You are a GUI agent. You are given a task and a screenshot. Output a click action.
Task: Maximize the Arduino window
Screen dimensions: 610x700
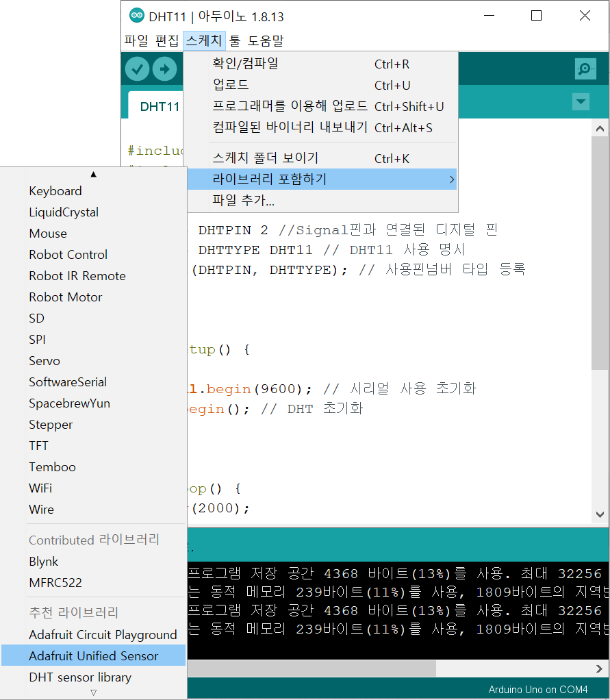coord(536,16)
